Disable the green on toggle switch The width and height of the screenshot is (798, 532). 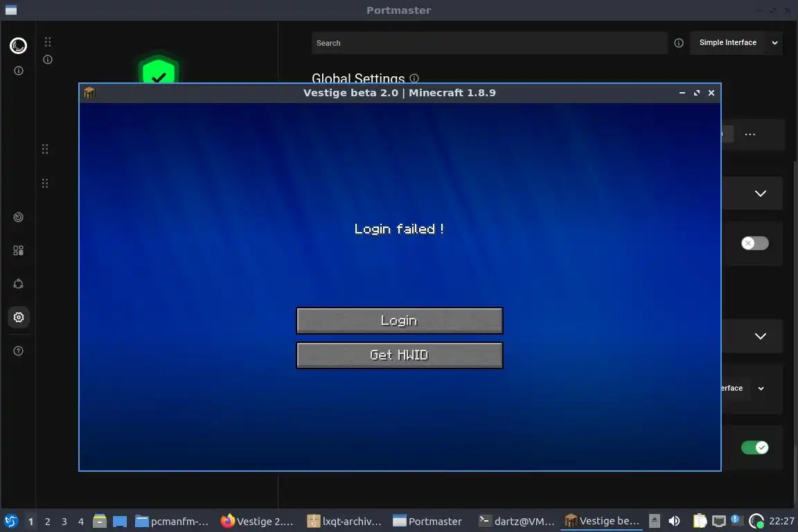(x=755, y=447)
